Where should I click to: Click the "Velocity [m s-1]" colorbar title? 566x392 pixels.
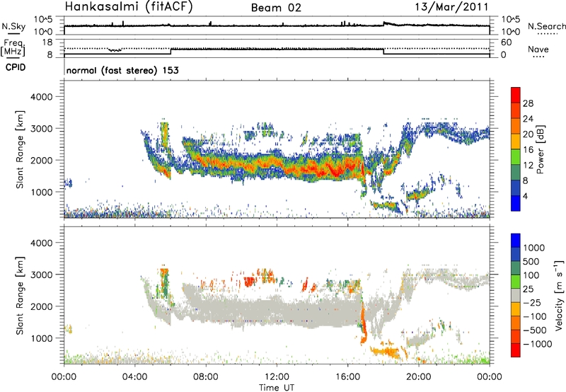point(560,295)
